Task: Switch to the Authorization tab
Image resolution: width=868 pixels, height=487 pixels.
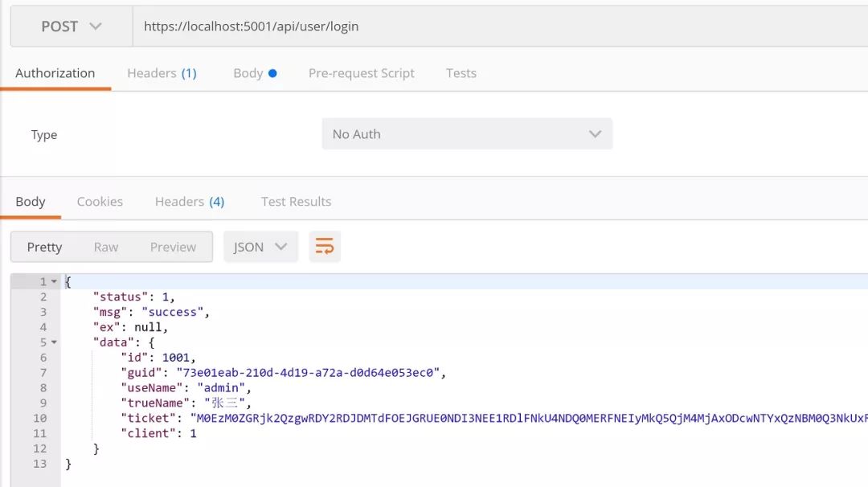Action: pyautogui.click(x=55, y=73)
